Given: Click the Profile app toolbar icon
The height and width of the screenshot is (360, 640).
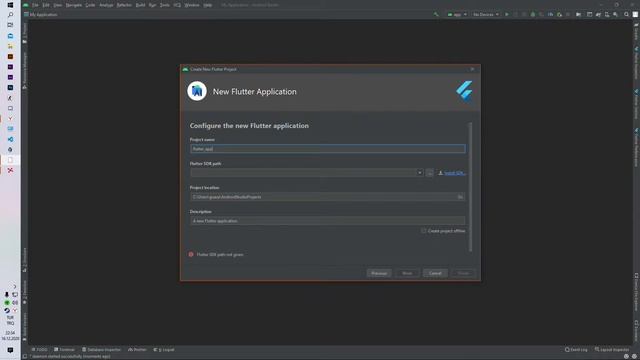Looking at the screenshot, I should click(x=550, y=14).
